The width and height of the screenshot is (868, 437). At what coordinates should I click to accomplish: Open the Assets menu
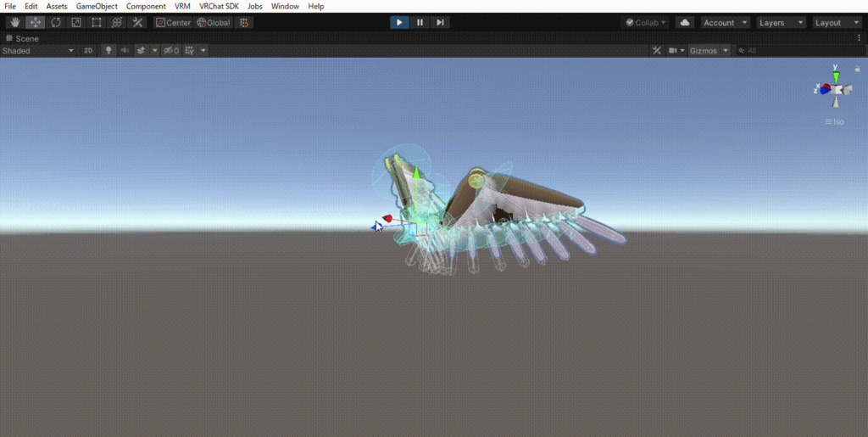[57, 6]
